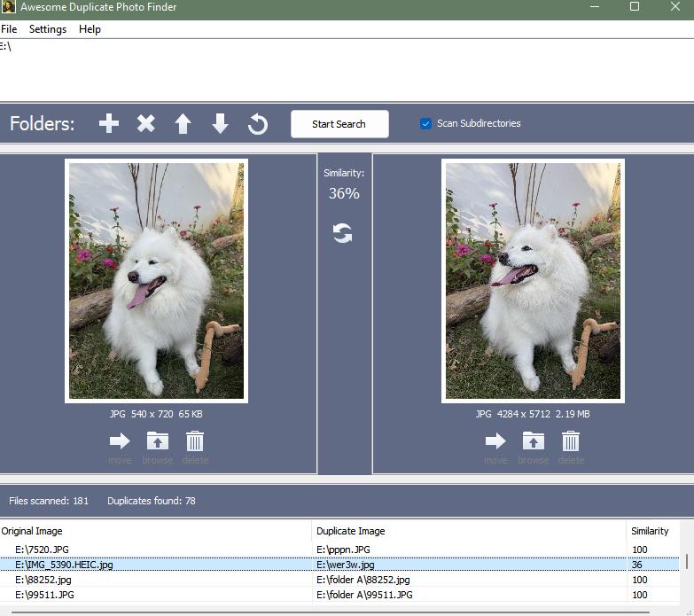Click the 36% similarity value

point(344,193)
